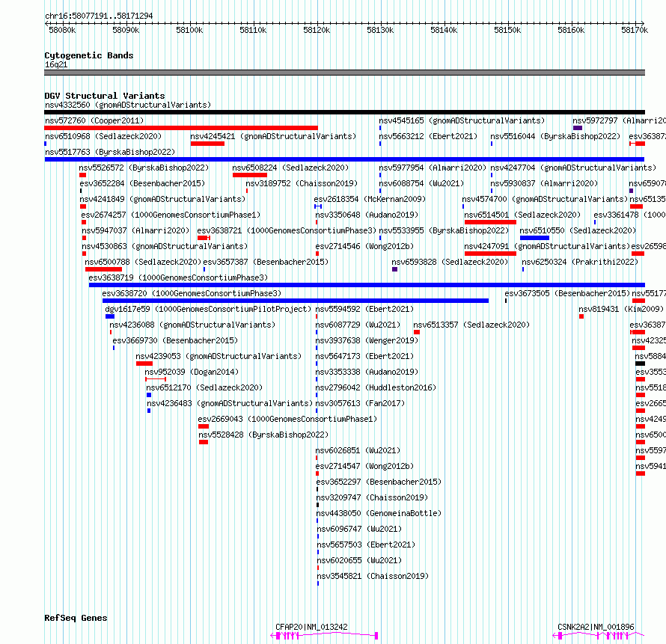Open nsv4574700 (gnomADStructuralVariants) label
Image resolution: width=666 pixels, height=644 pixels.
click(x=545, y=199)
